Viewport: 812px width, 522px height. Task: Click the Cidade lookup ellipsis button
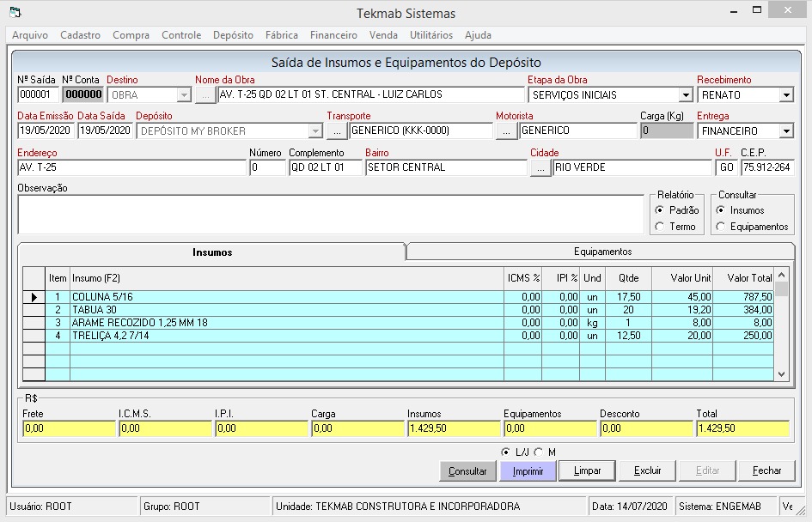pyautogui.click(x=540, y=168)
